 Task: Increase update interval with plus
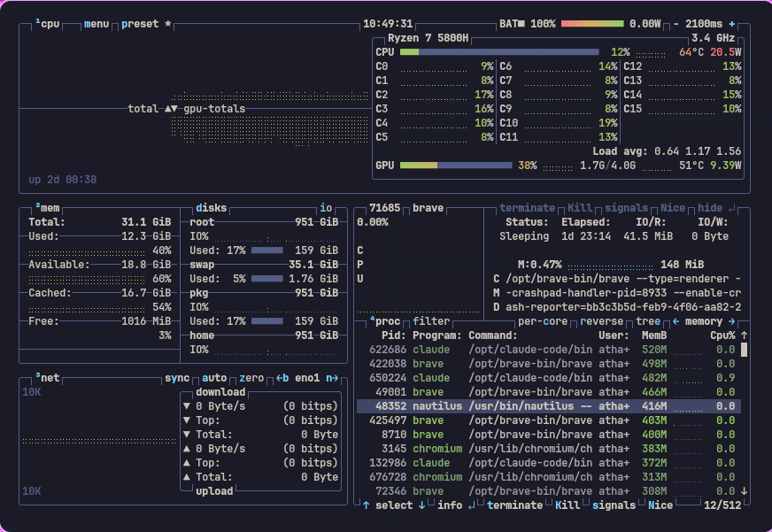click(x=731, y=24)
